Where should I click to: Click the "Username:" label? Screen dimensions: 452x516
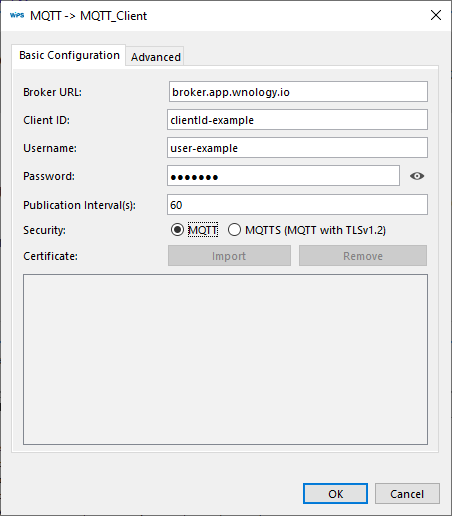[x=50, y=148]
